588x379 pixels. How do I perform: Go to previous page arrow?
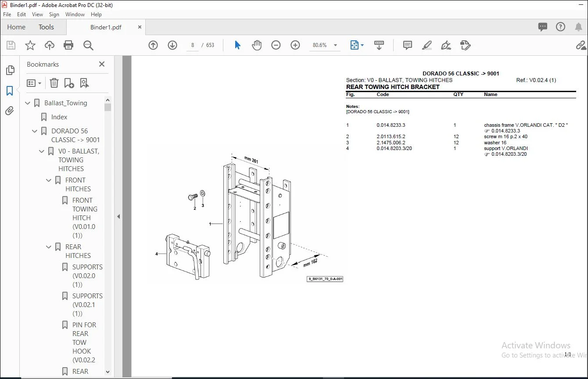(x=153, y=45)
